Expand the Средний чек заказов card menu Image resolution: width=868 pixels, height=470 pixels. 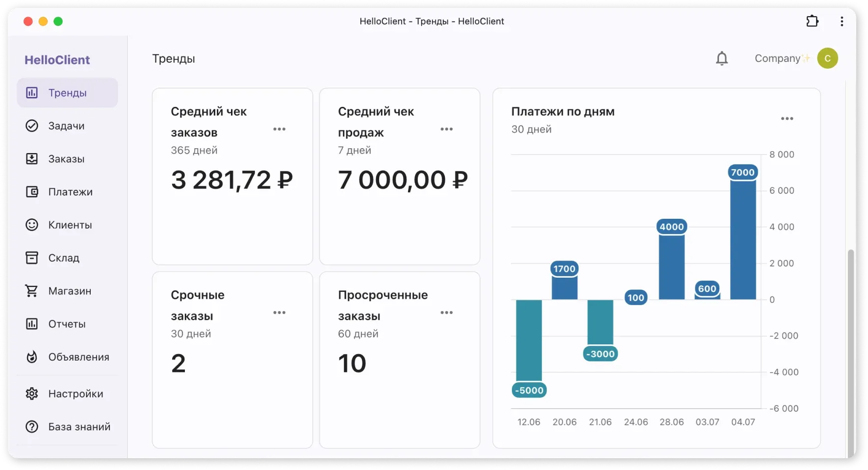280,129
